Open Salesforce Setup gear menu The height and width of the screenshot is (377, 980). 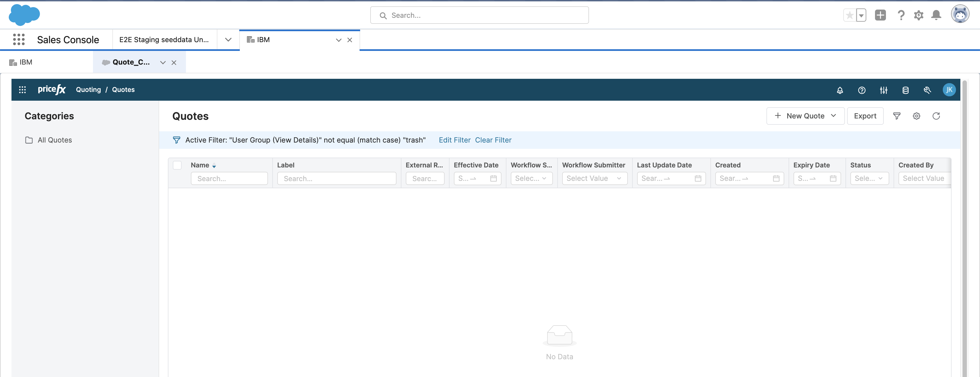(918, 15)
